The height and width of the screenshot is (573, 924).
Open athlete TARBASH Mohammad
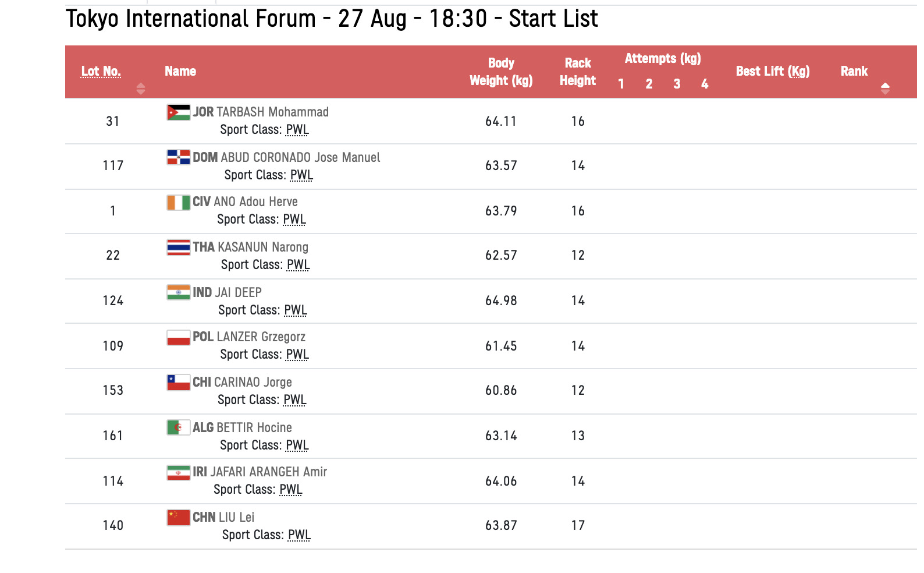pyautogui.click(x=272, y=112)
